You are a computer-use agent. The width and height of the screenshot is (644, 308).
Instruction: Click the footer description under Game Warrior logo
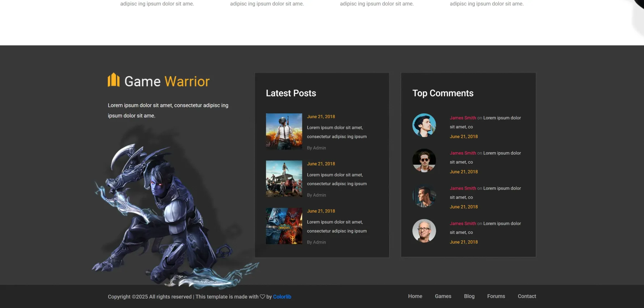168,111
